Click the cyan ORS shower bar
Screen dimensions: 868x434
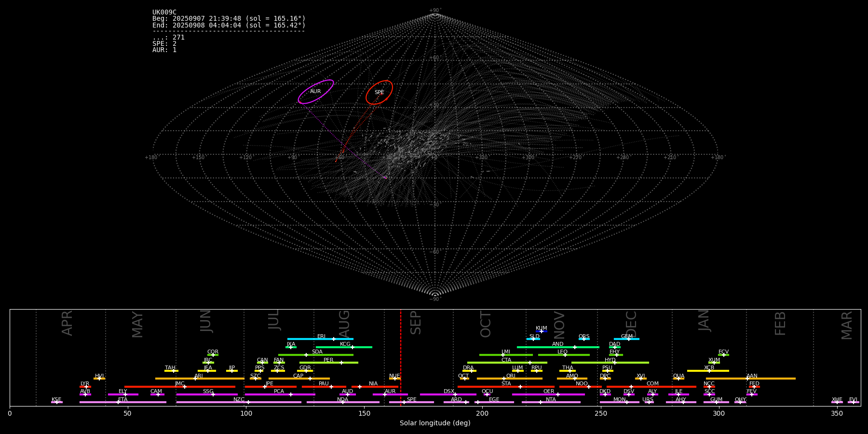(x=584, y=339)
